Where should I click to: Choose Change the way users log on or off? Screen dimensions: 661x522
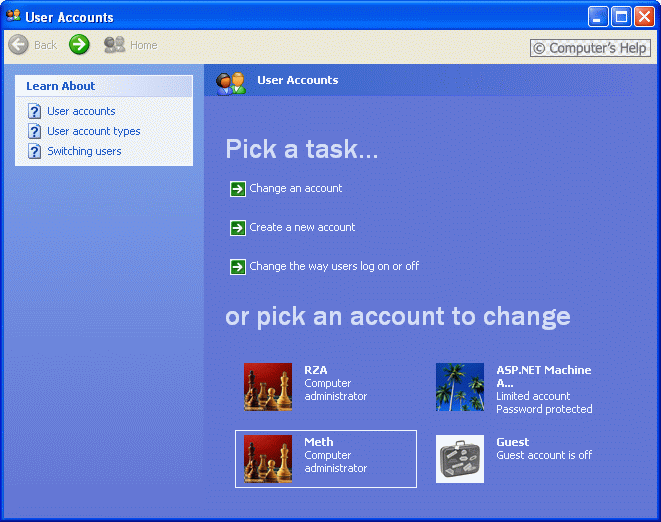334,266
